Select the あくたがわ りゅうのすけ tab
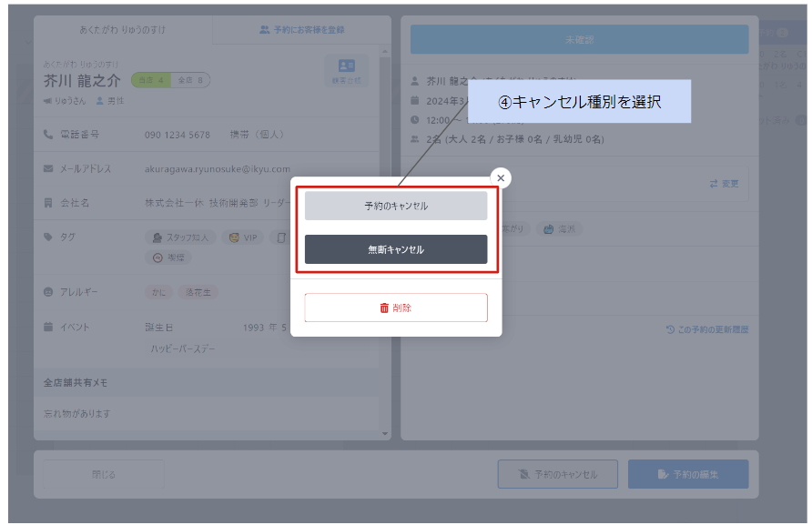Viewport: 812px width, 525px height. coord(123,29)
